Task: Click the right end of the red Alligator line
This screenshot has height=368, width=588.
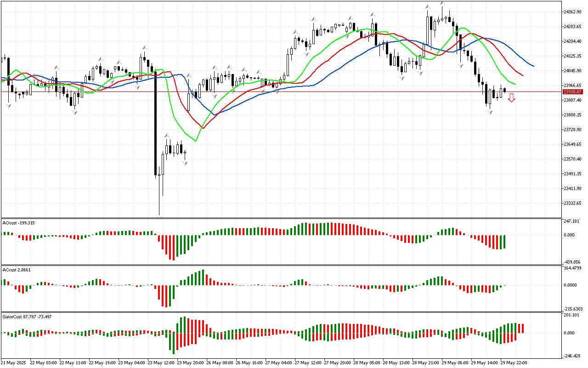Action: (523, 75)
